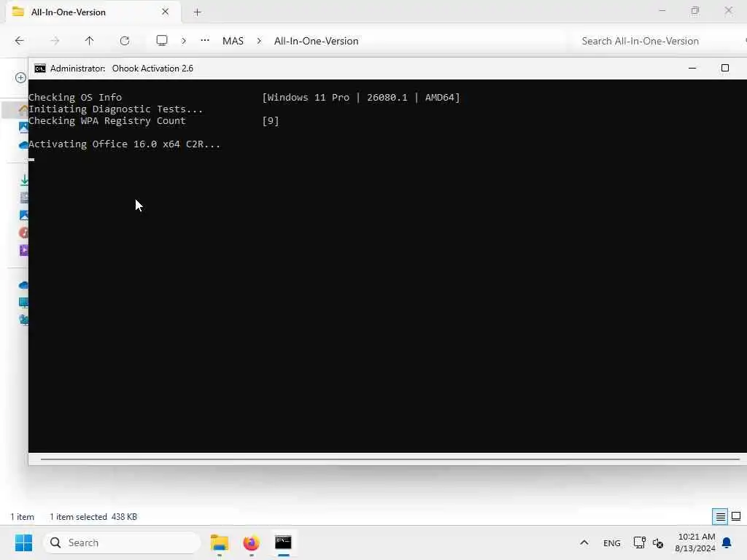Change ENG input language
The height and width of the screenshot is (560, 747).
(612, 542)
